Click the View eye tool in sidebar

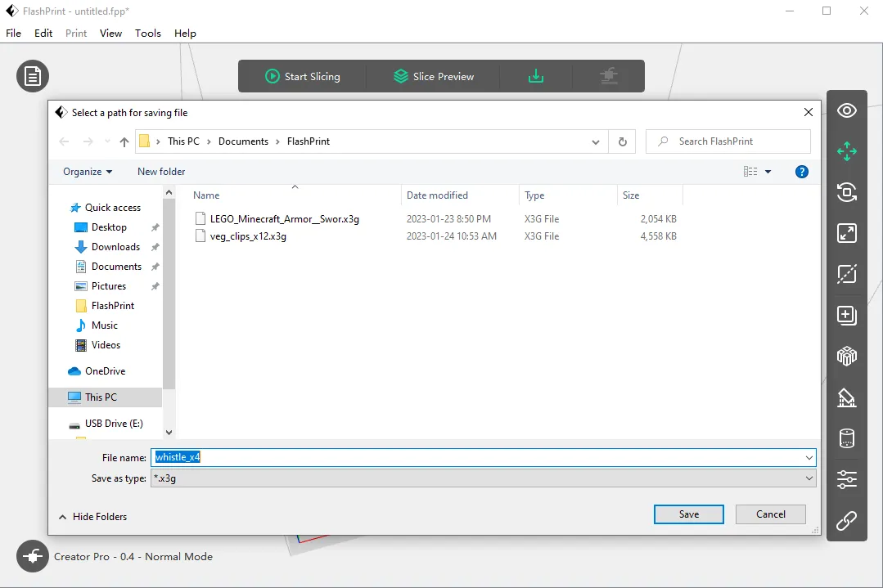pos(846,110)
